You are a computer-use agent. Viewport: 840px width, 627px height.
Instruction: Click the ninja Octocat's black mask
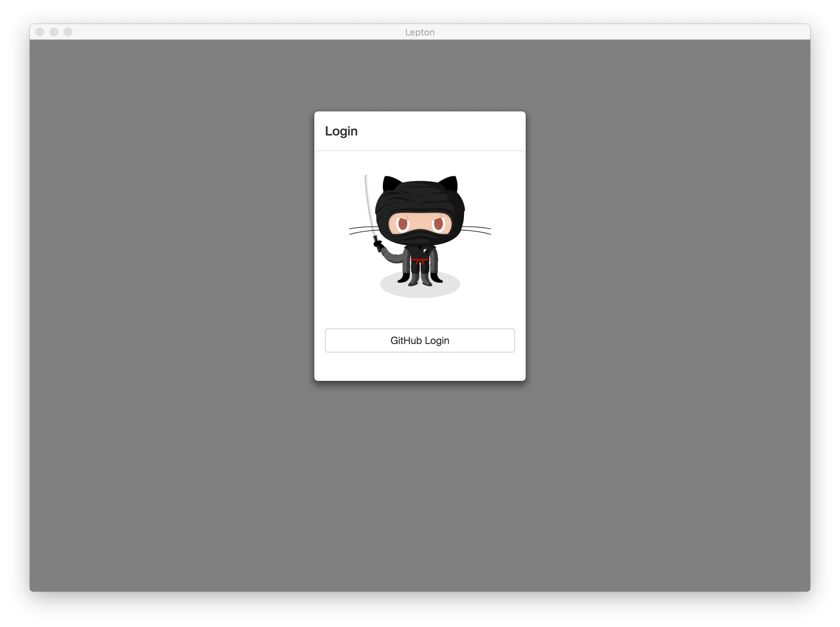[x=419, y=237]
